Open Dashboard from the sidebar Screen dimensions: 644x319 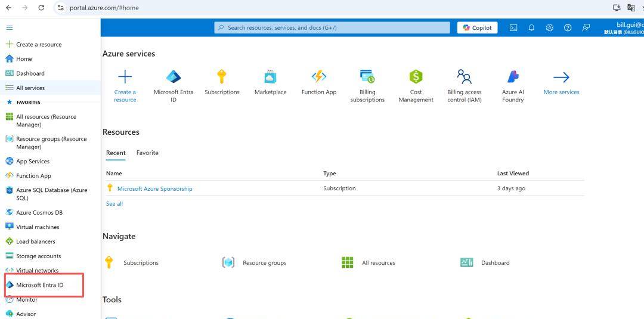pyautogui.click(x=25, y=73)
